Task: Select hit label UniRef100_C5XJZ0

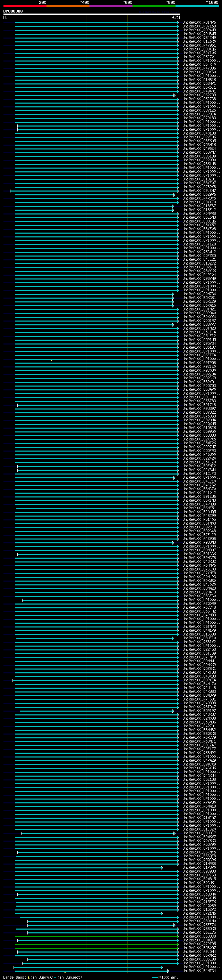Action: click(199, 462)
